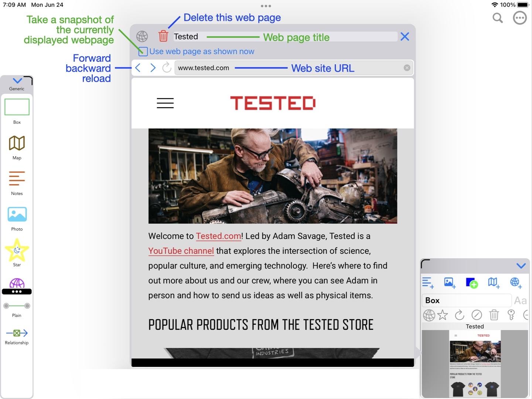Collapse the Generic palette with chevron
Image resolution: width=532 pixels, height=399 pixels.
tap(17, 81)
